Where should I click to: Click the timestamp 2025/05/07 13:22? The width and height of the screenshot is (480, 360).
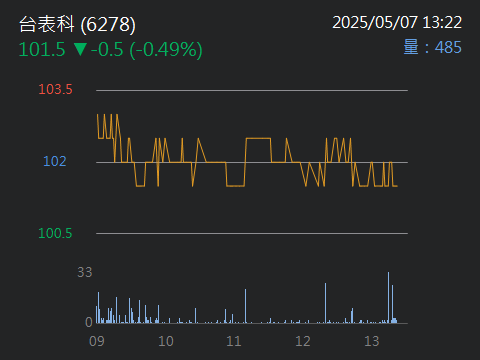tap(397, 23)
